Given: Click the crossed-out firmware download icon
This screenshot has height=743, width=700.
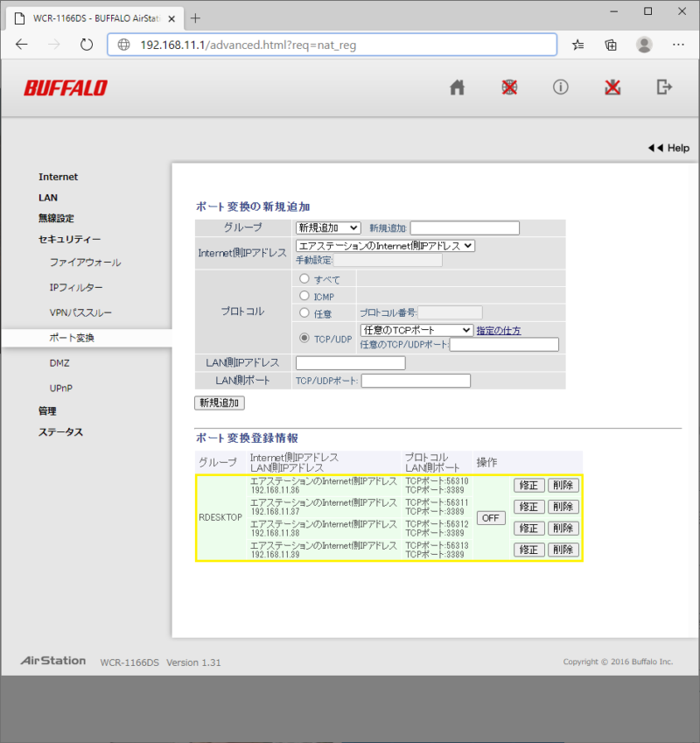Looking at the screenshot, I should [x=613, y=88].
